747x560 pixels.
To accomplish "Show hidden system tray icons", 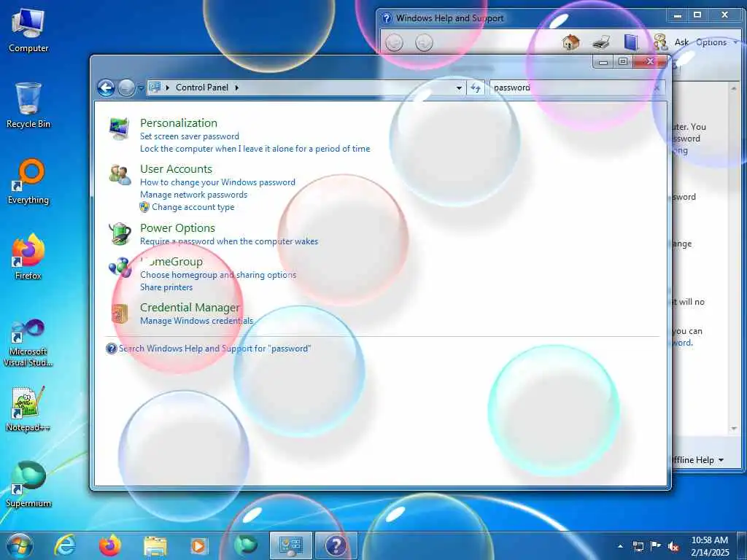I will 620,546.
